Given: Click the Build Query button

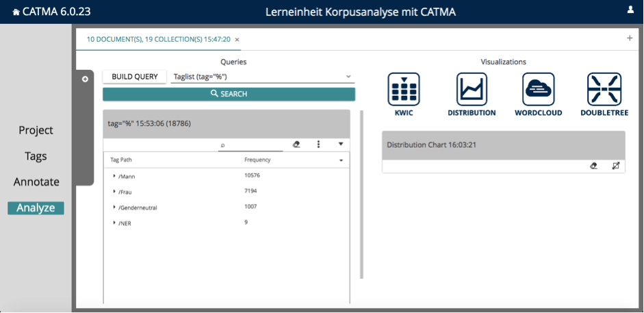Looking at the screenshot, I should 135,77.
